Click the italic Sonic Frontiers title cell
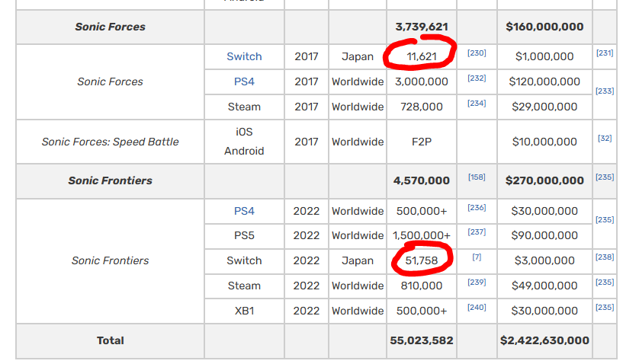Viewport: 623px width, 364px height. (110, 260)
